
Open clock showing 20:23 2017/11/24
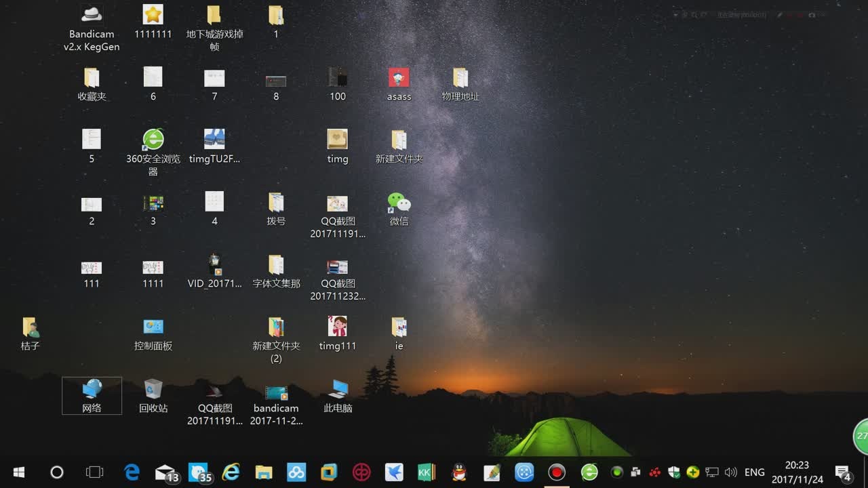tap(797, 472)
